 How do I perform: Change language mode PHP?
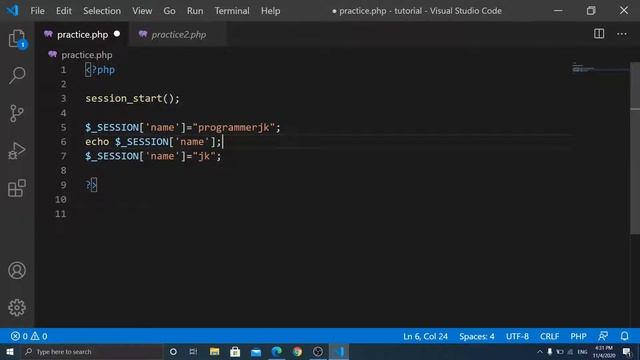click(x=578, y=336)
